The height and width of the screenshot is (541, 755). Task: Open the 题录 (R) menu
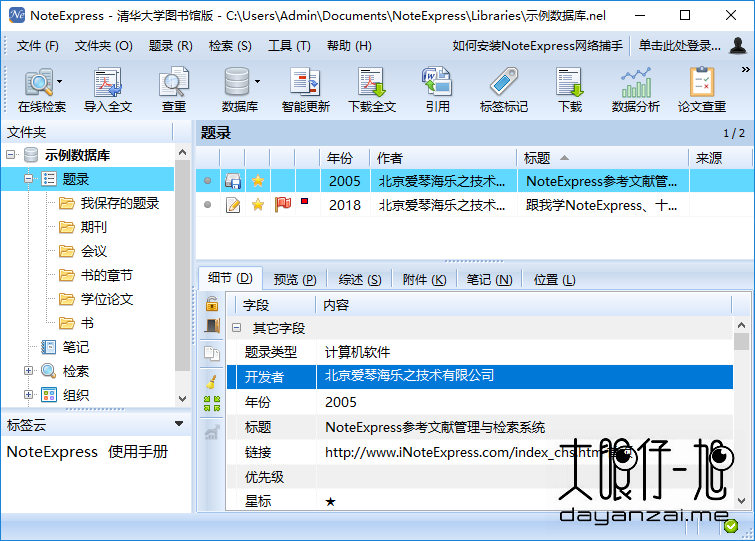point(170,46)
